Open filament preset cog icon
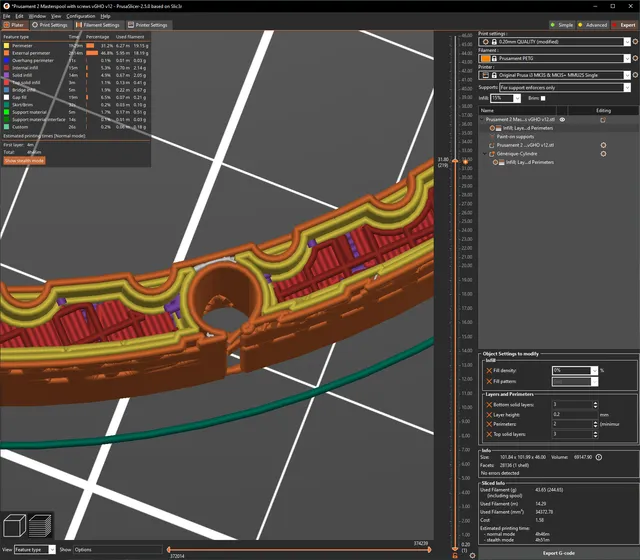The width and height of the screenshot is (640, 560). [x=635, y=58]
